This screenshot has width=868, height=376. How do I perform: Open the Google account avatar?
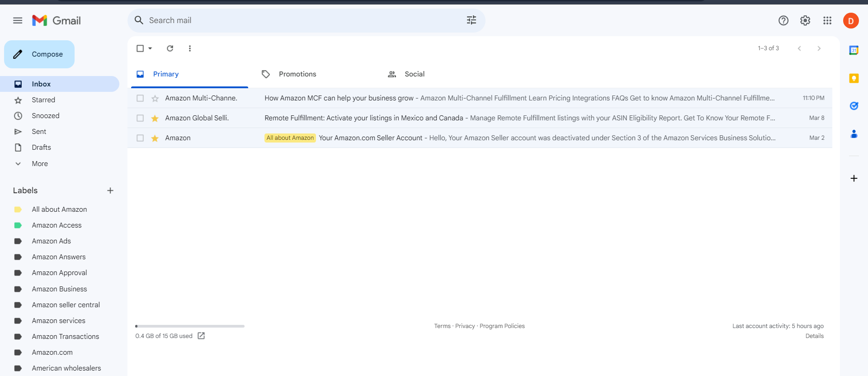point(851,20)
